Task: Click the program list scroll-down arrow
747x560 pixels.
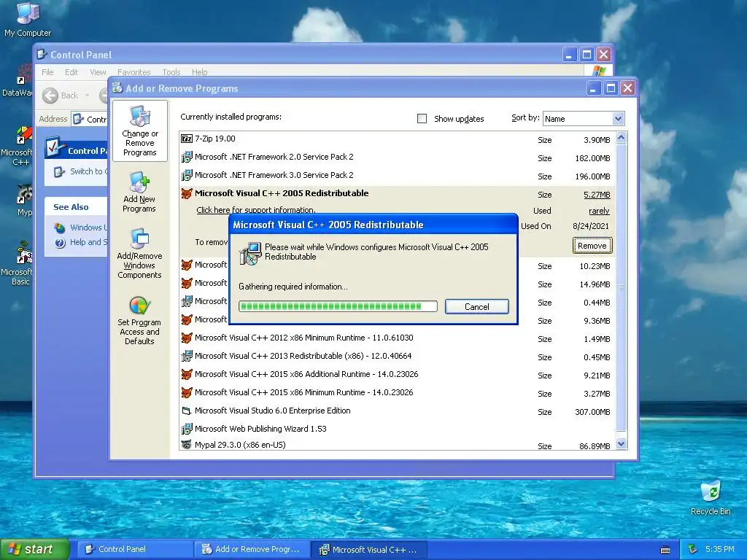Action: click(621, 444)
